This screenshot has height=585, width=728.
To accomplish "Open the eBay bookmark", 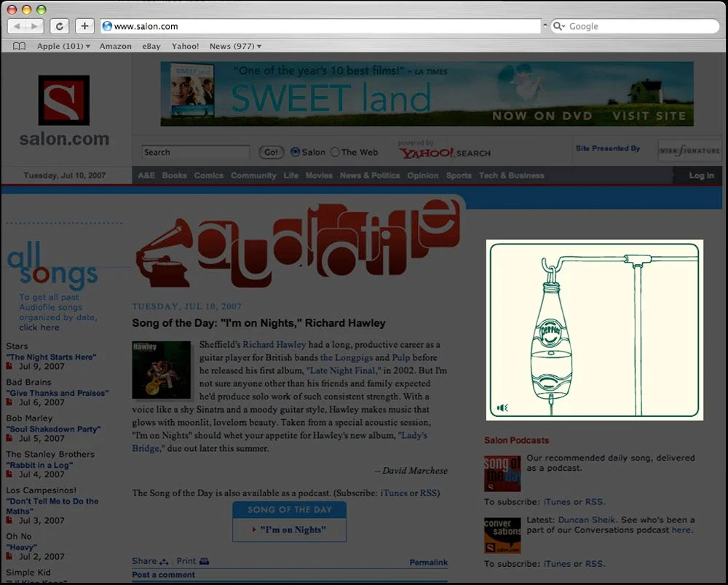I will point(151,46).
